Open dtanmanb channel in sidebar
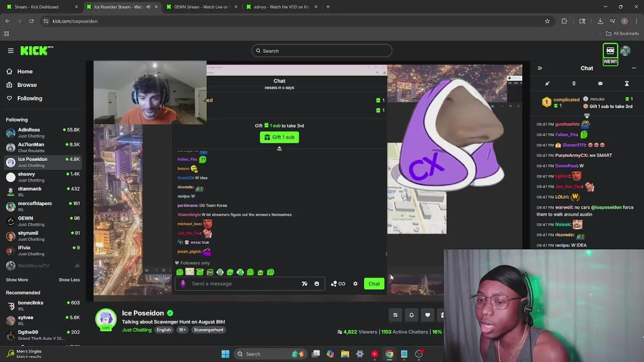The width and height of the screenshot is (644, 362). pyautogui.click(x=43, y=192)
